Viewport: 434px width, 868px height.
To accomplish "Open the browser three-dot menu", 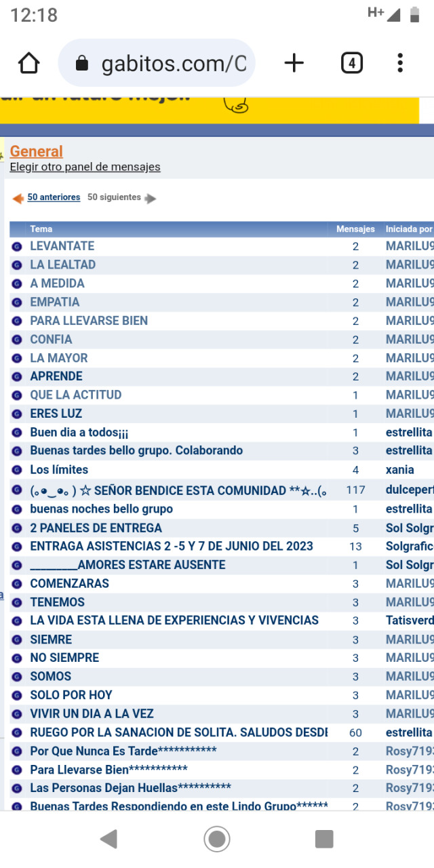I will [401, 63].
